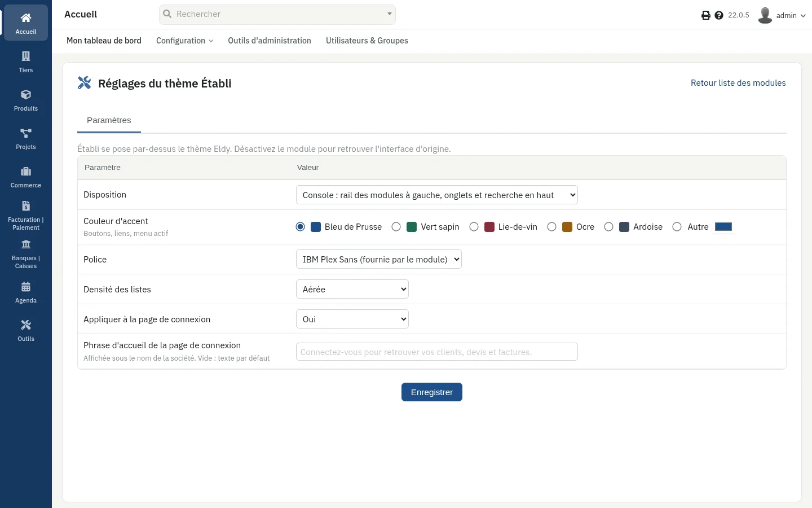Open the Configuration menu
Image resolution: width=812 pixels, height=508 pixels.
(185, 41)
